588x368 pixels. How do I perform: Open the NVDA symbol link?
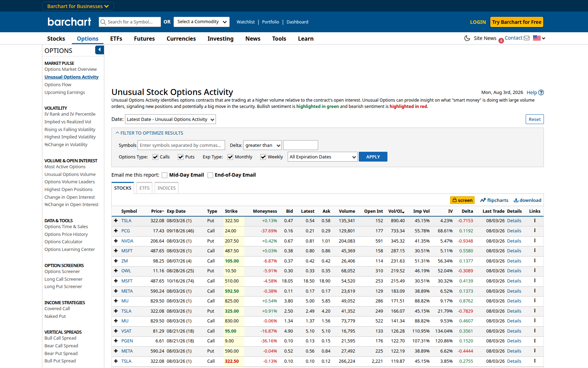click(x=127, y=241)
